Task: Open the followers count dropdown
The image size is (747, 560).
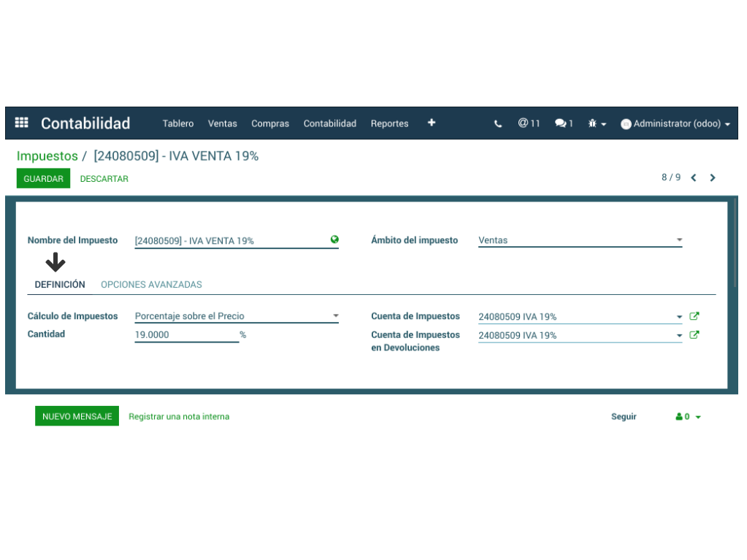Action: [688, 417]
